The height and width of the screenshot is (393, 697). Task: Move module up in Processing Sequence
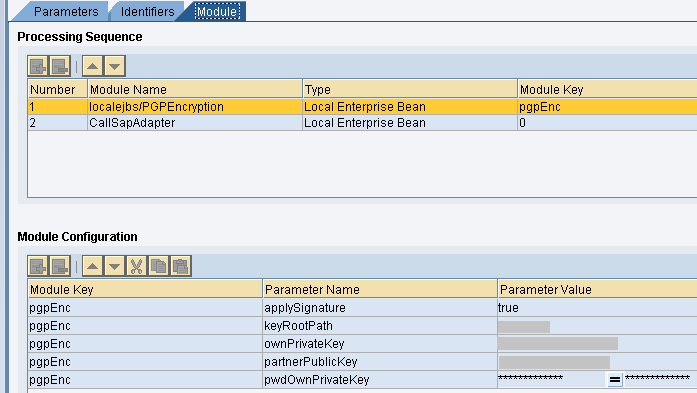pos(92,66)
